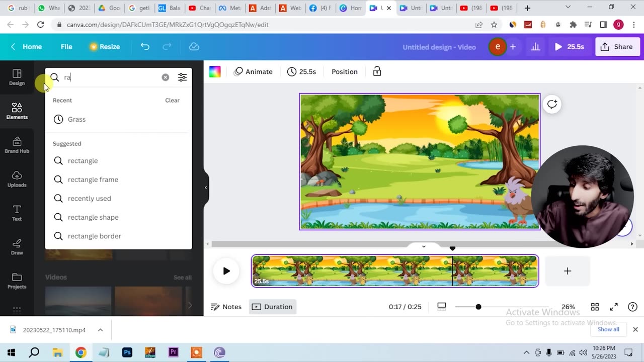The image size is (644, 362).
Task: Choose suggestion rectangle
Action: [x=119, y=161]
